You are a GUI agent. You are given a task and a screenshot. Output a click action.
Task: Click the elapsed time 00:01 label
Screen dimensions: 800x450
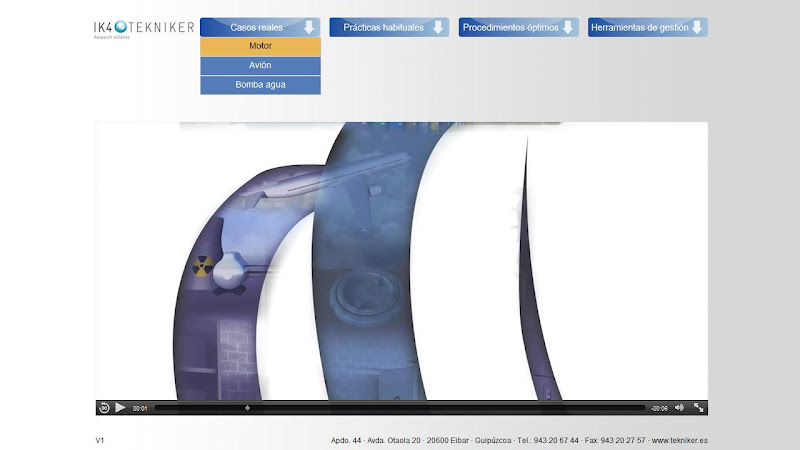140,408
